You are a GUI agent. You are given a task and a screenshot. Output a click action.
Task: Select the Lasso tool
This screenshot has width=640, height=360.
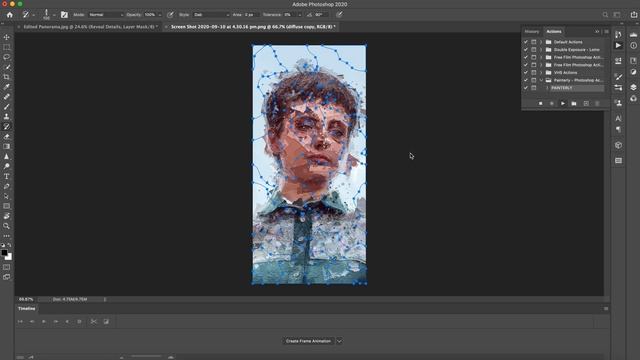coord(7,57)
